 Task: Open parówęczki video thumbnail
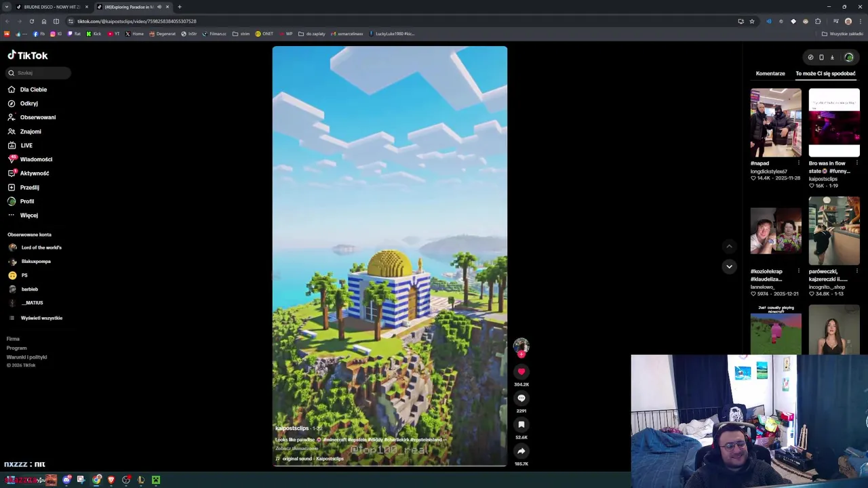pyautogui.click(x=834, y=231)
